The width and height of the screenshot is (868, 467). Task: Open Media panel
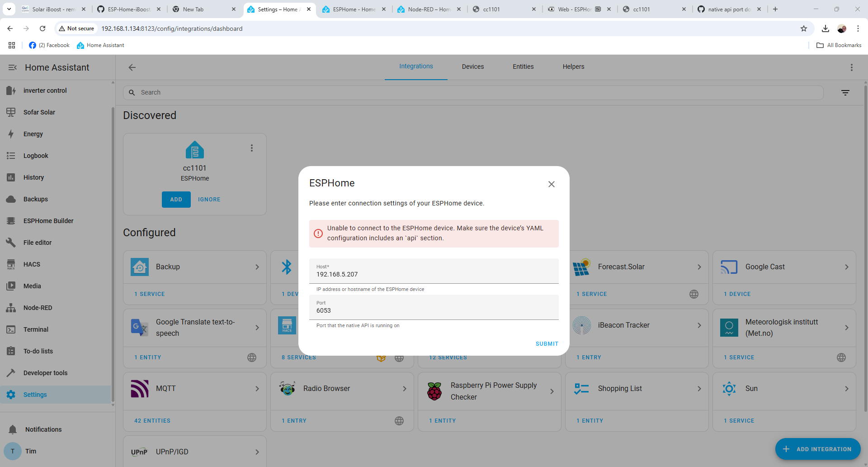point(55,286)
